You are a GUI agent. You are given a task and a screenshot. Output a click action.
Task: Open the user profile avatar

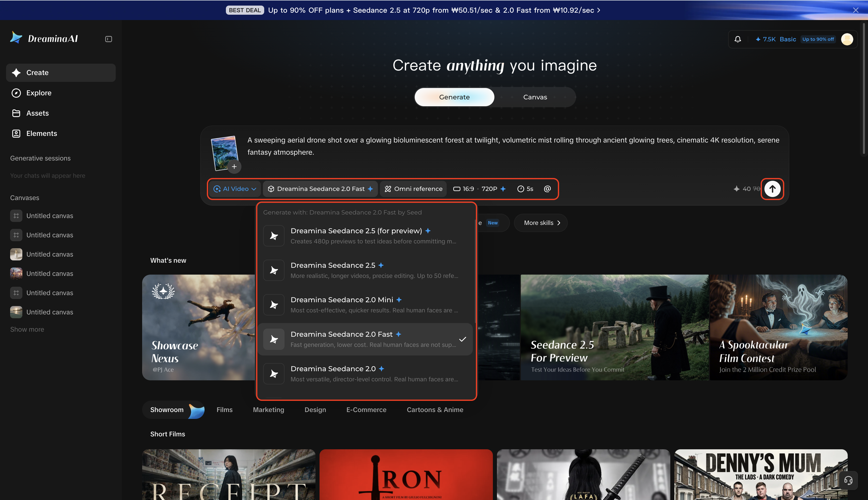click(x=847, y=39)
